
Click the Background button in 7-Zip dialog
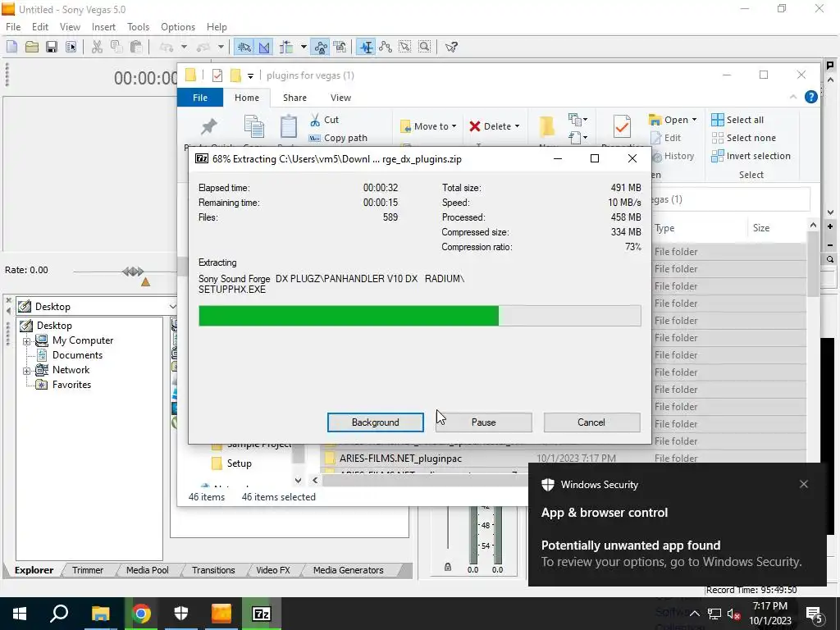(x=376, y=422)
